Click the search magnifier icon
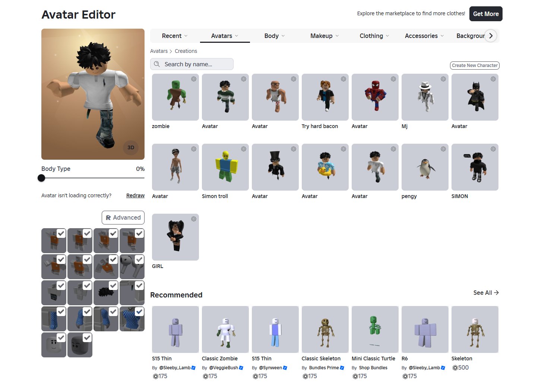This screenshot has height=392, width=548. pyautogui.click(x=157, y=64)
